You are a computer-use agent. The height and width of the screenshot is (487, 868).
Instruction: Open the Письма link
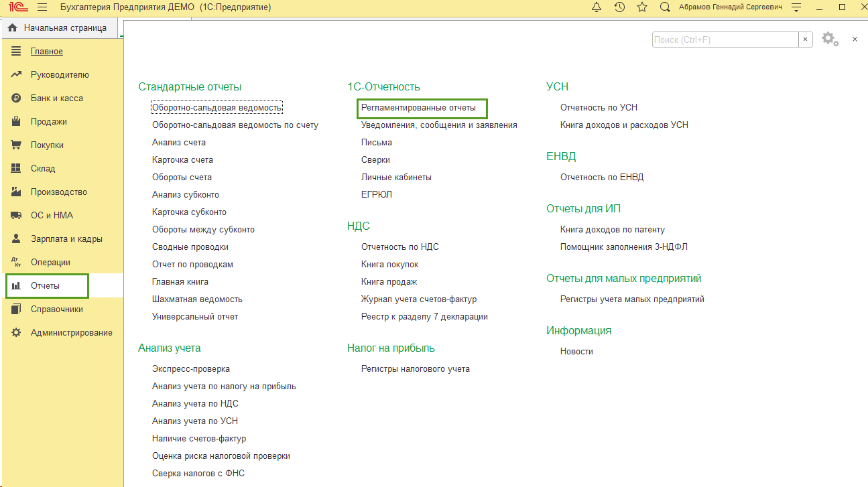coord(377,142)
